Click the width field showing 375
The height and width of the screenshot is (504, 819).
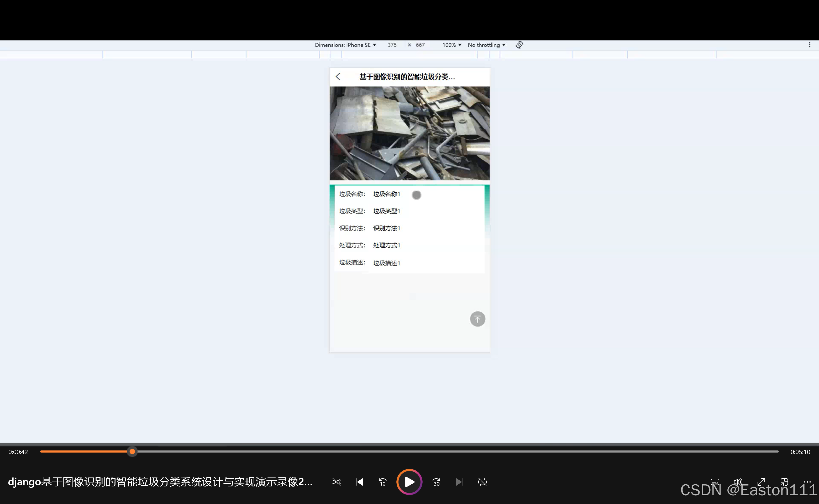click(x=392, y=45)
